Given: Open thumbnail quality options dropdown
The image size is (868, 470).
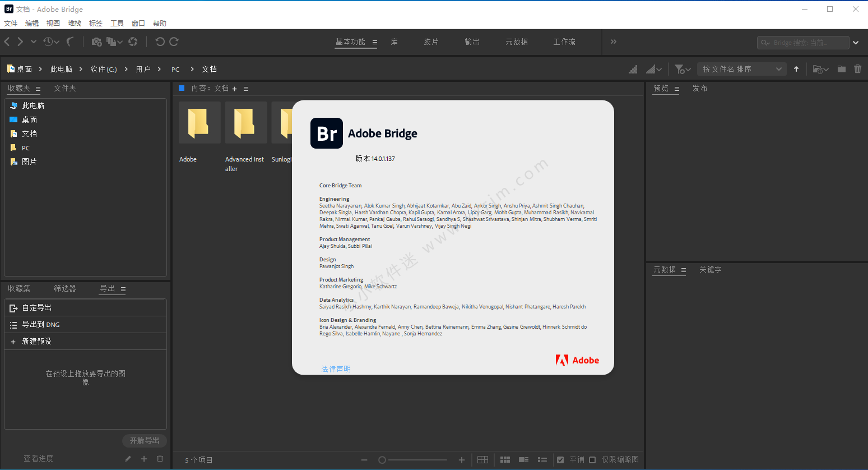Looking at the screenshot, I should pos(654,69).
